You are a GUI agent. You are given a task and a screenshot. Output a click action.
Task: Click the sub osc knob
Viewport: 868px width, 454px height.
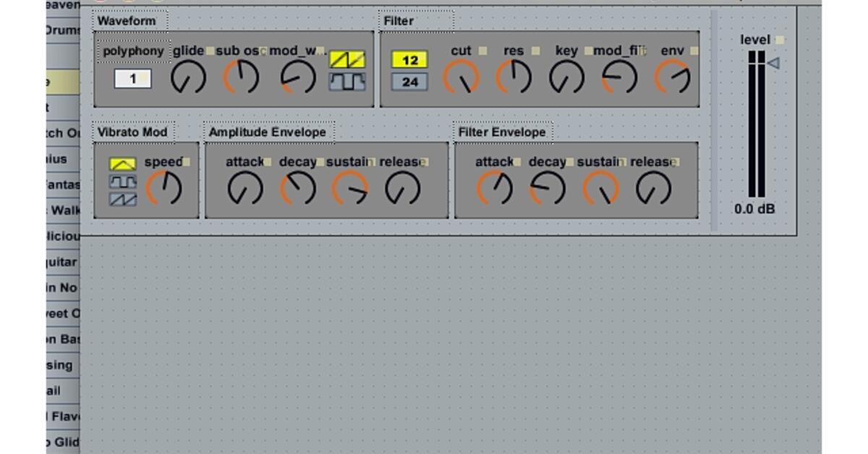(x=241, y=77)
